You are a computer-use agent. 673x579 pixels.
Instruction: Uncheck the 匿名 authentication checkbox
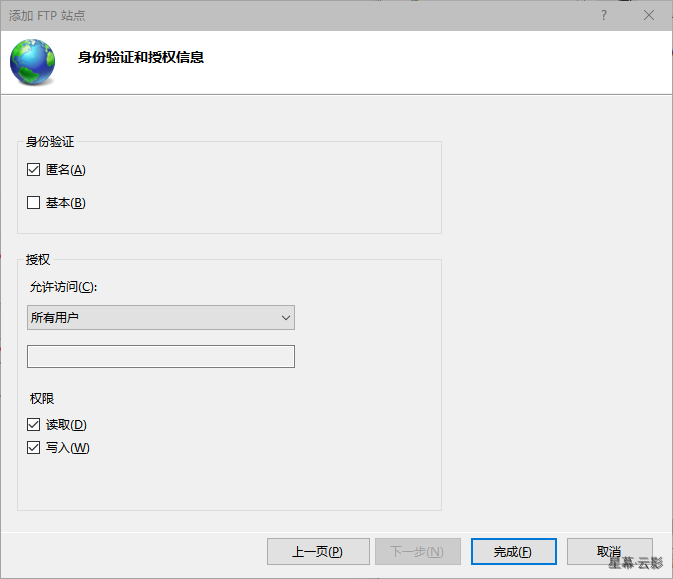[34, 170]
